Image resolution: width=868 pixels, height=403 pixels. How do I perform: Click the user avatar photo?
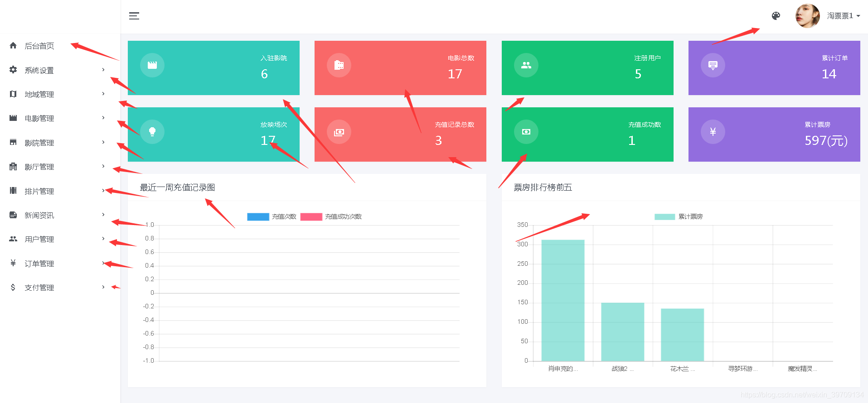pyautogui.click(x=808, y=16)
